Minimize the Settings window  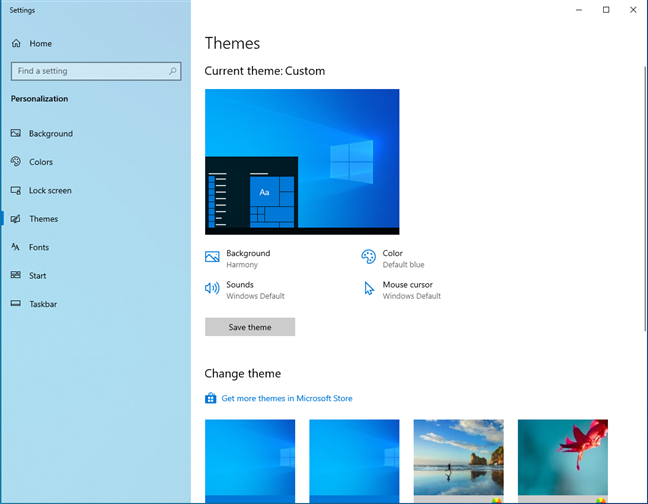[579, 10]
